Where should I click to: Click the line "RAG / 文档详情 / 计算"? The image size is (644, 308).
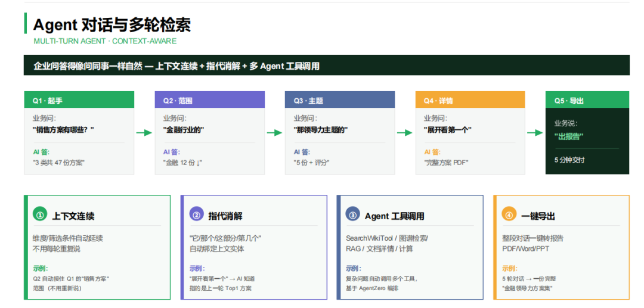(379, 249)
